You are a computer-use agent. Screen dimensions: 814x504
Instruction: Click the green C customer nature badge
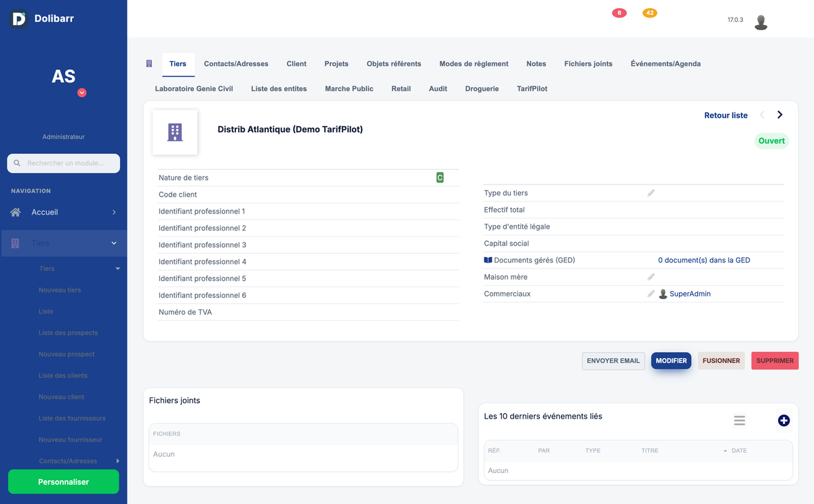coord(440,178)
